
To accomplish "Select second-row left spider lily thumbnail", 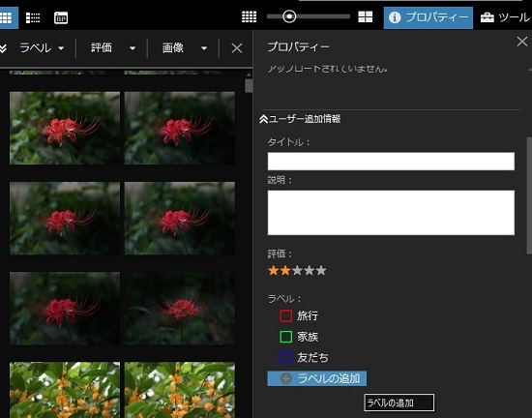I will (x=65, y=219).
